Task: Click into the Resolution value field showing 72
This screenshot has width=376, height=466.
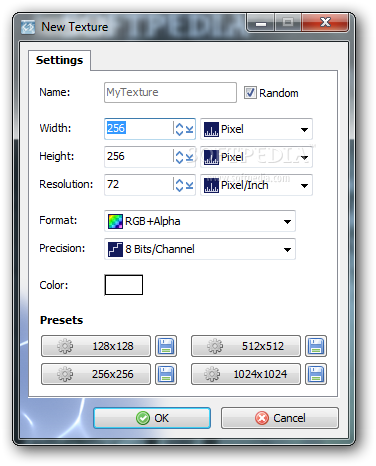Action: pos(138,185)
